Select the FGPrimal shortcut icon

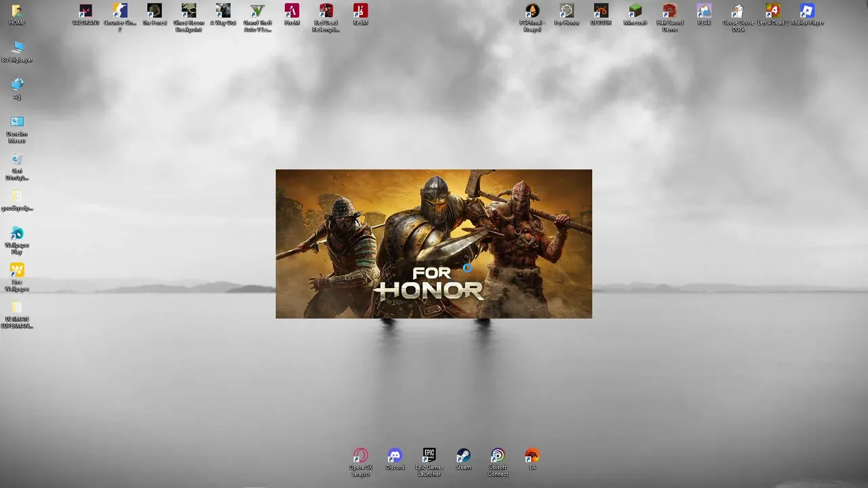tap(532, 11)
